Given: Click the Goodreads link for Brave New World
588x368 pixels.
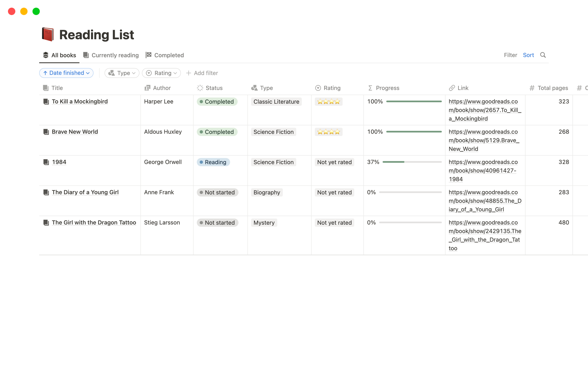Looking at the screenshot, I should click(x=484, y=140).
